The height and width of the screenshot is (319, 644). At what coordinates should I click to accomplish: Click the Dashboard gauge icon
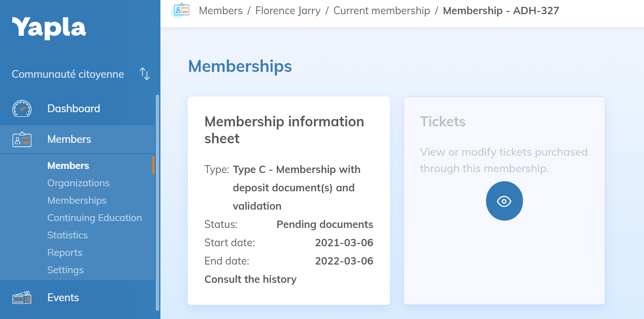click(x=22, y=109)
